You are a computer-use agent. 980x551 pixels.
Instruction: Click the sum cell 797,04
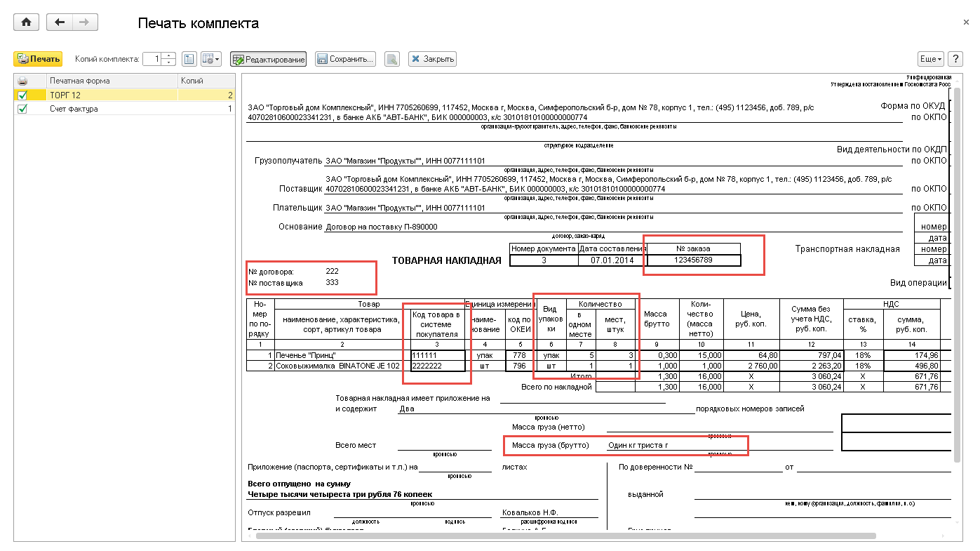[812, 355]
